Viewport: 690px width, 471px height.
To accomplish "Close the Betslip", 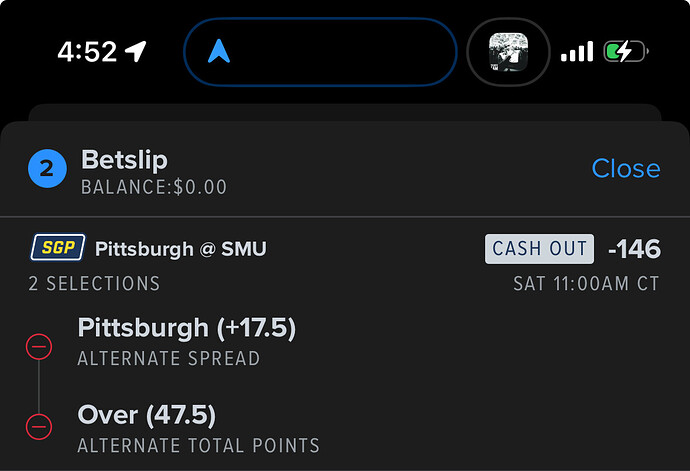I will click(x=625, y=169).
